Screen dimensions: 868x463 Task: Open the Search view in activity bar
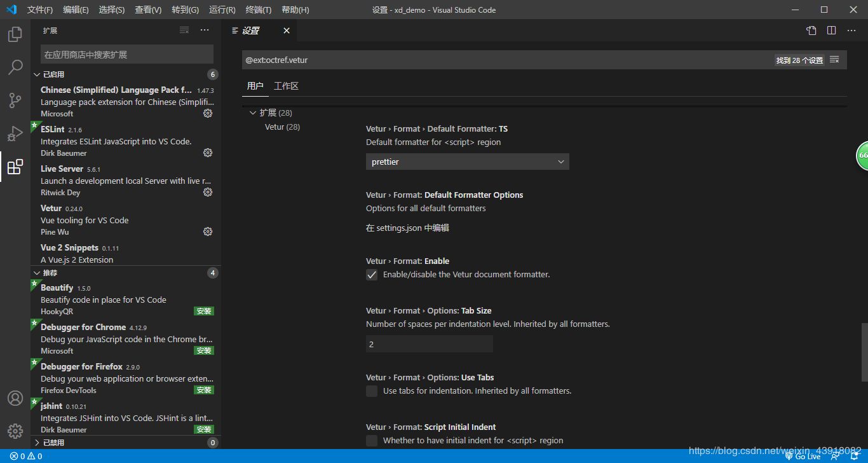point(15,67)
